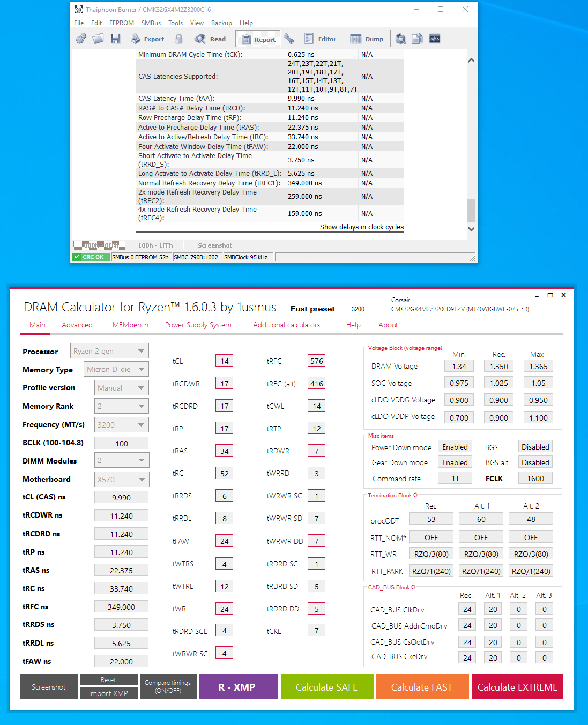Open the Tools menu

175,23
